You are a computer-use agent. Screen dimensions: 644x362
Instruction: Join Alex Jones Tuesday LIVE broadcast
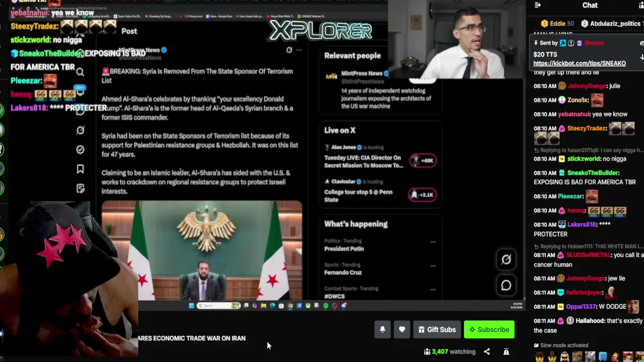point(363,161)
